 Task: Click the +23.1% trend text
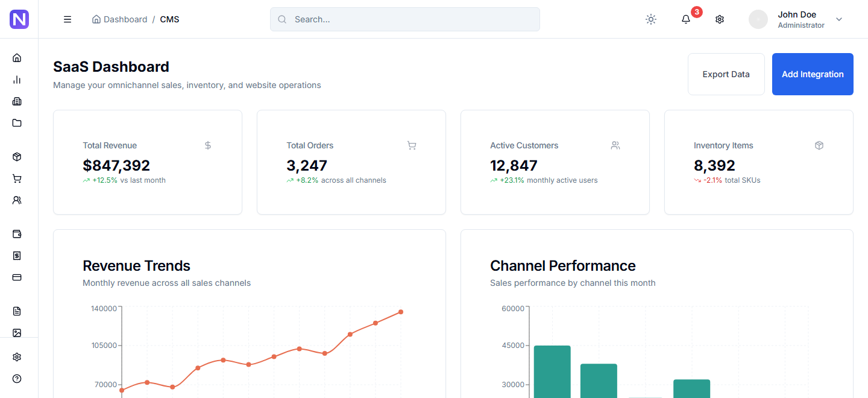click(x=512, y=180)
